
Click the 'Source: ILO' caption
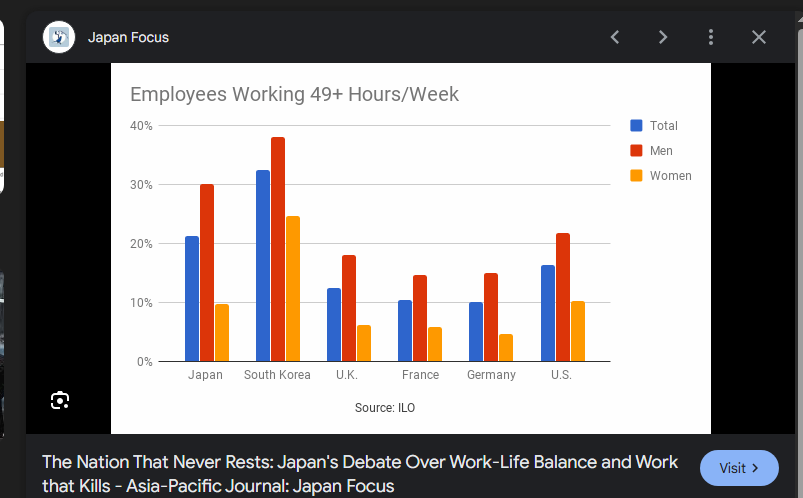(x=385, y=408)
